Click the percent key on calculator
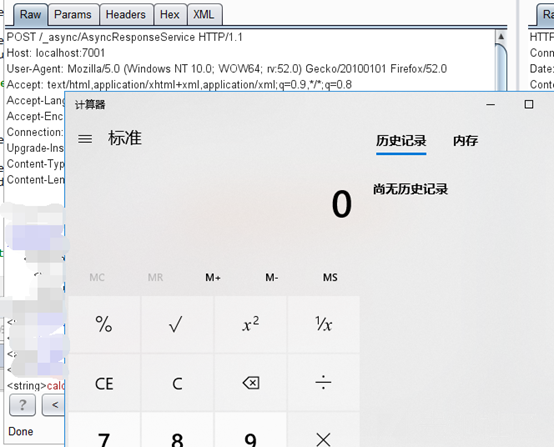554x447 pixels. coord(104,324)
